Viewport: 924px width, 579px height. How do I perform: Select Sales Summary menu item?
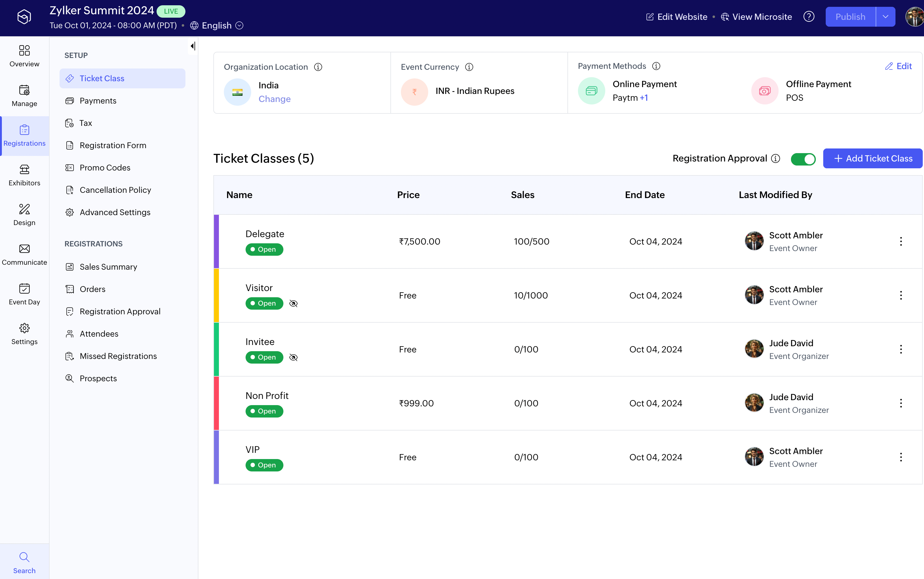pos(108,267)
